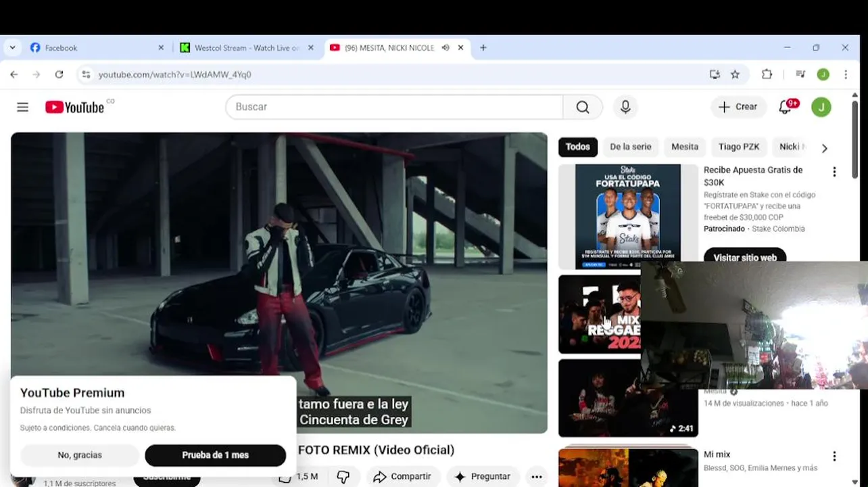The height and width of the screenshot is (487, 868).
Task: Open the Mi mix playlist title
Action: click(717, 455)
